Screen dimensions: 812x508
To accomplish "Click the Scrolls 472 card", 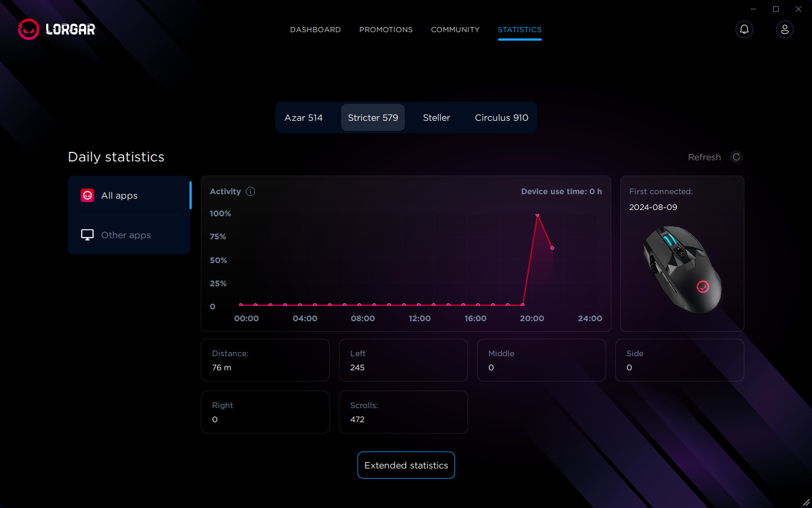I will click(x=403, y=412).
